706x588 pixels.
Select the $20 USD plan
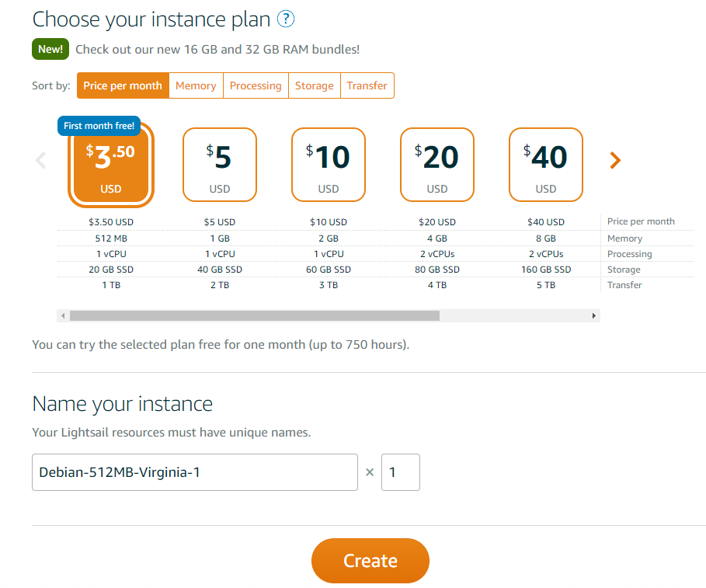tap(437, 165)
